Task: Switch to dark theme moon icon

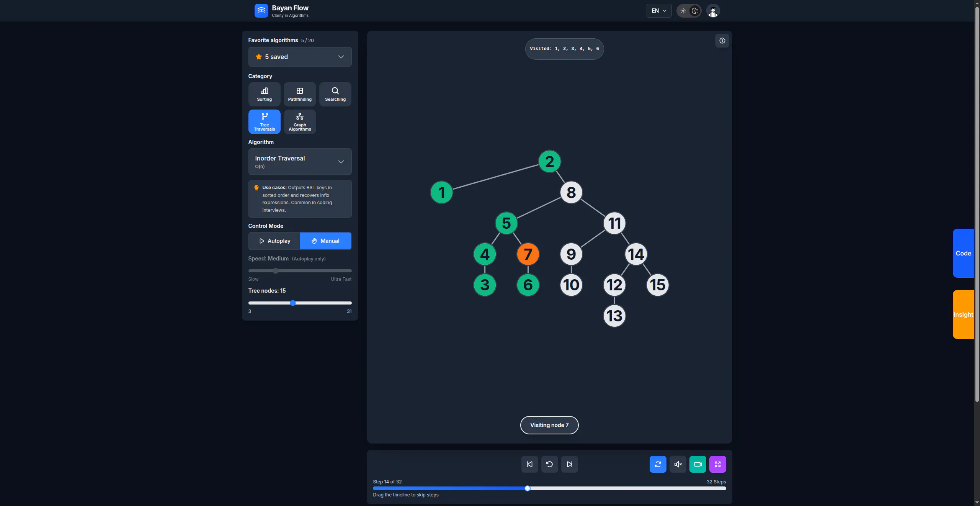Action: (x=695, y=11)
